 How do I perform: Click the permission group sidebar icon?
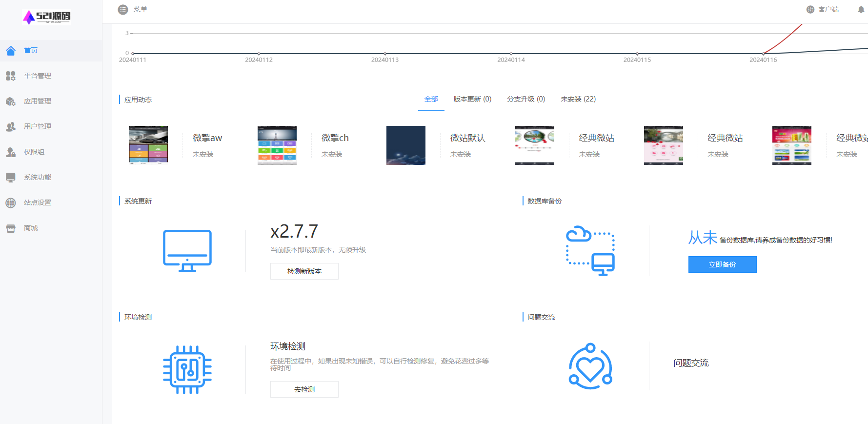[11, 152]
